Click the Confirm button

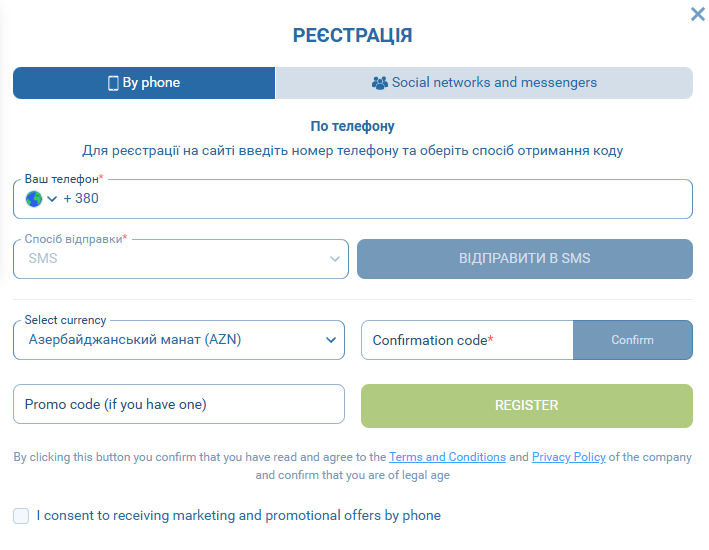(x=632, y=340)
